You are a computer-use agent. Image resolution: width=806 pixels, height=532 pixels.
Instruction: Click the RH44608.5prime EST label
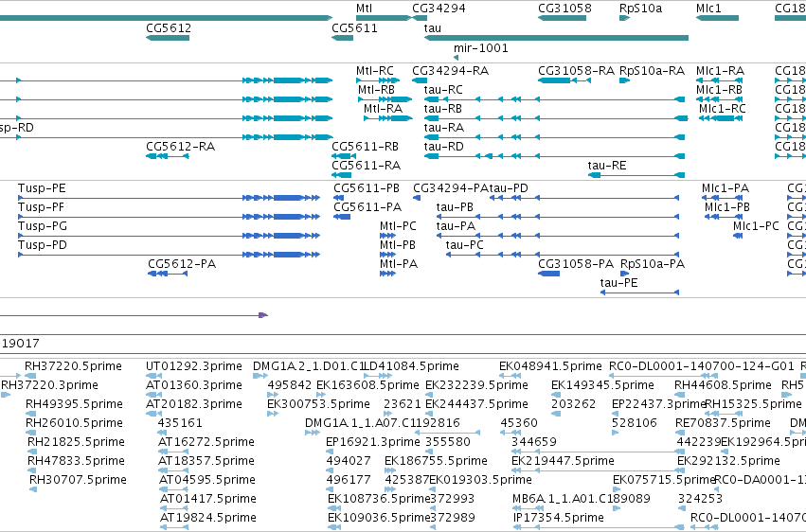click(x=723, y=385)
